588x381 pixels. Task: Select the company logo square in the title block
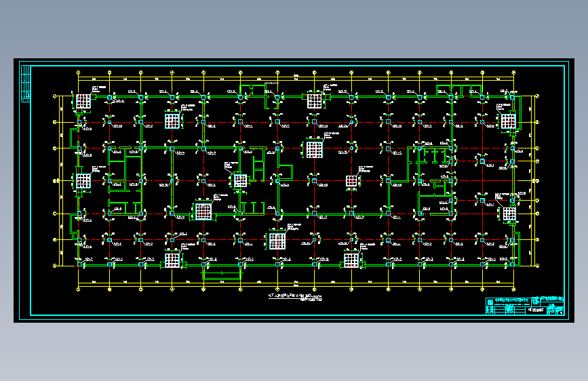pos(490,302)
